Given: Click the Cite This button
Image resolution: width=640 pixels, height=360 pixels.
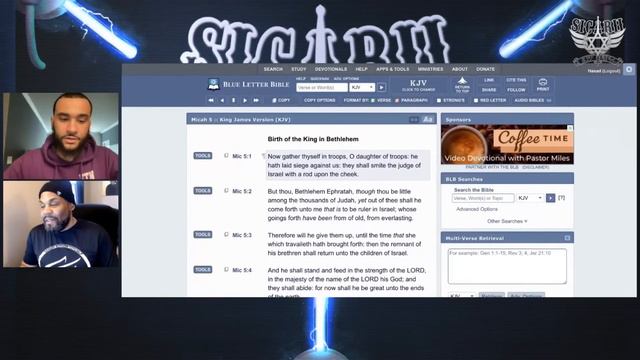Looking at the screenshot, I should pyautogui.click(x=516, y=80).
